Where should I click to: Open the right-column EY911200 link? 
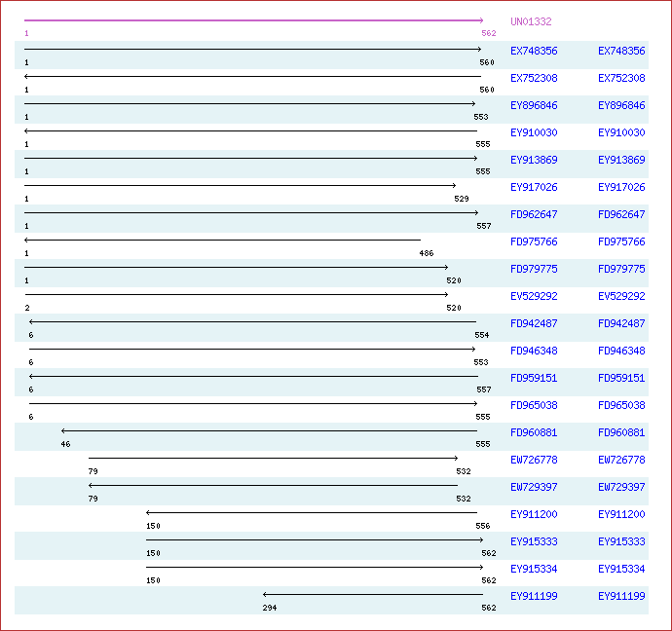pos(621,514)
